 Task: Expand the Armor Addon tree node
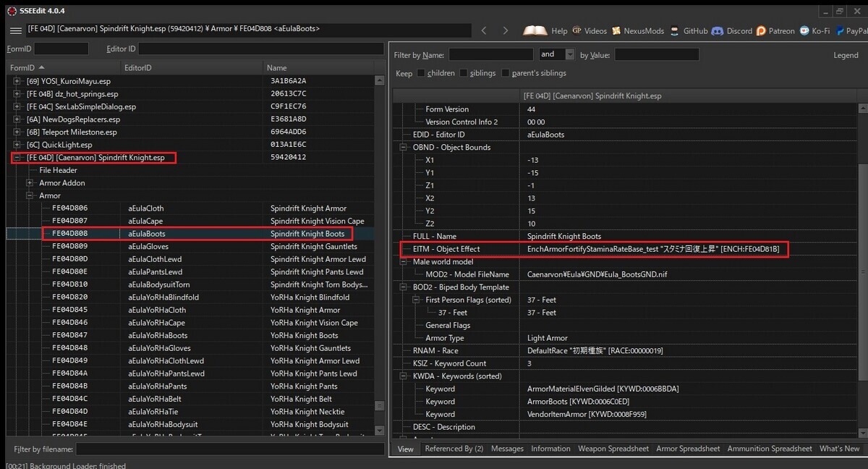(30, 183)
